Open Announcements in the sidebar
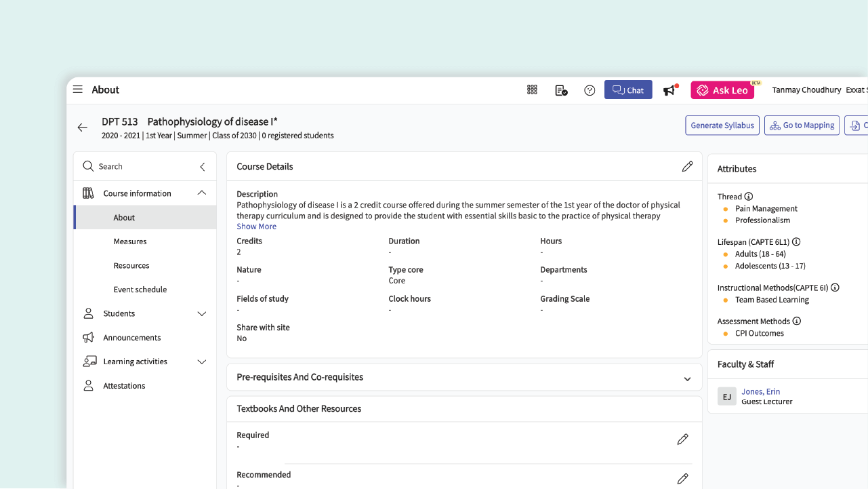 tap(132, 338)
